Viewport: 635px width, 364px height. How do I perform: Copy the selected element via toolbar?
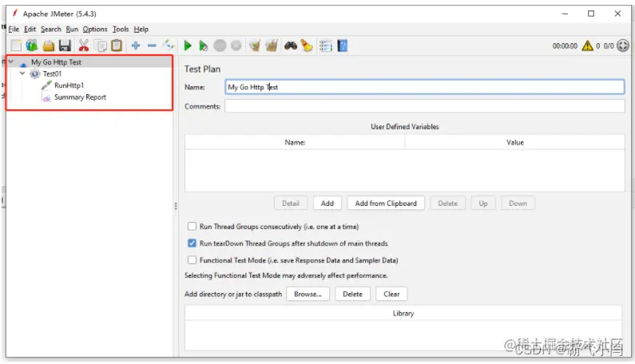click(x=101, y=45)
